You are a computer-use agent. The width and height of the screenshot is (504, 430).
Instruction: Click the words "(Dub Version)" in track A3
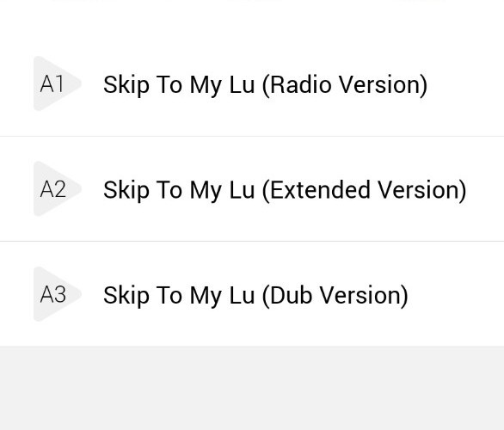click(x=335, y=295)
